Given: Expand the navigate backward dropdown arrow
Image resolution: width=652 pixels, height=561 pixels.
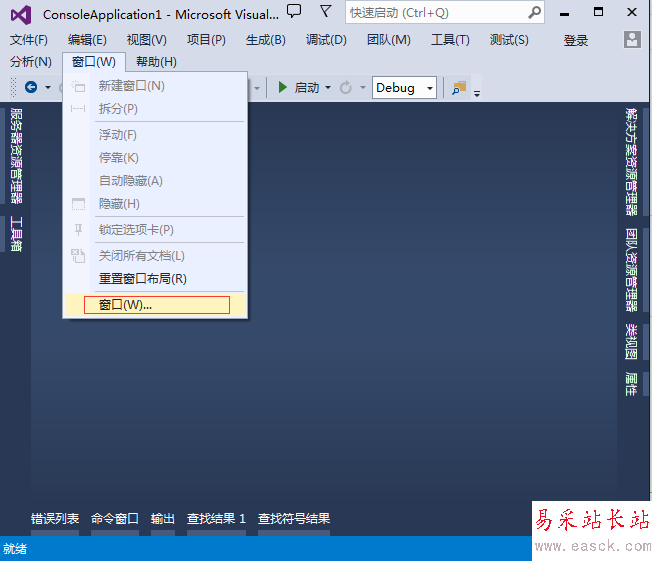Looking at the screenshot, I should pos(48,88).
